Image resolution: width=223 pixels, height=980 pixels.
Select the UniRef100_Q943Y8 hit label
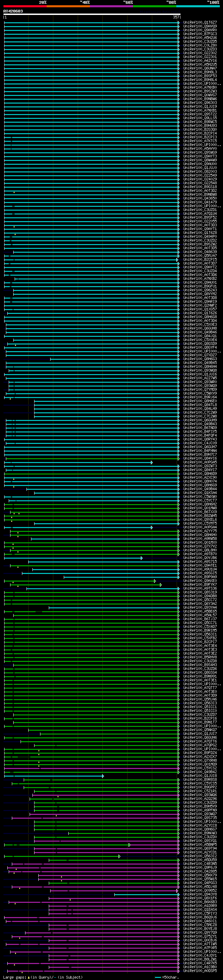tap(200, 894)
